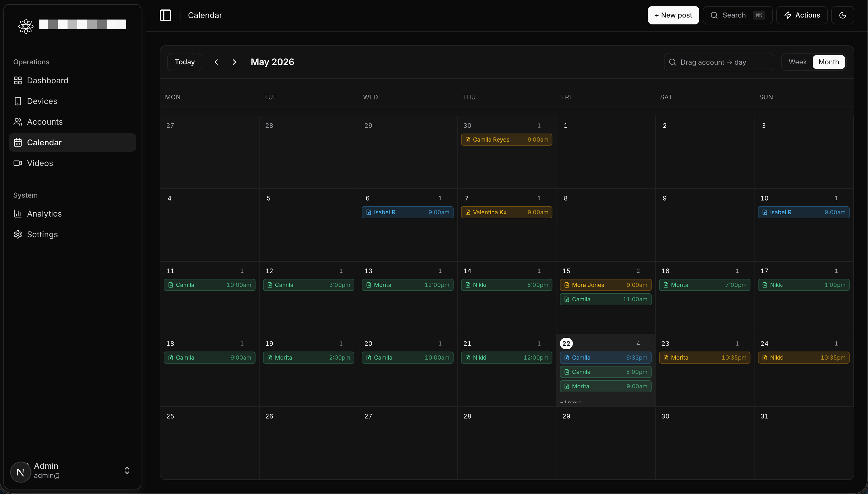The width and height of the screenshot is (868, 494).
Task: Click the SUN column header
Action: (766, 97)
